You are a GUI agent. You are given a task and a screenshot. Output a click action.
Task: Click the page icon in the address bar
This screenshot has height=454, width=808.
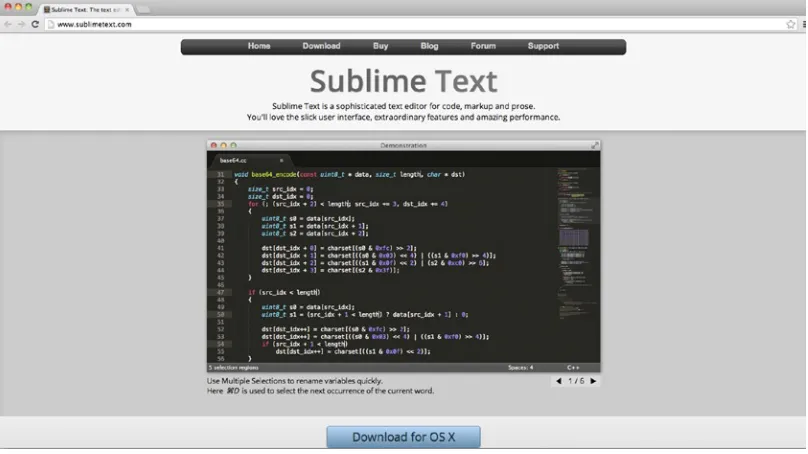click(50, 24)
